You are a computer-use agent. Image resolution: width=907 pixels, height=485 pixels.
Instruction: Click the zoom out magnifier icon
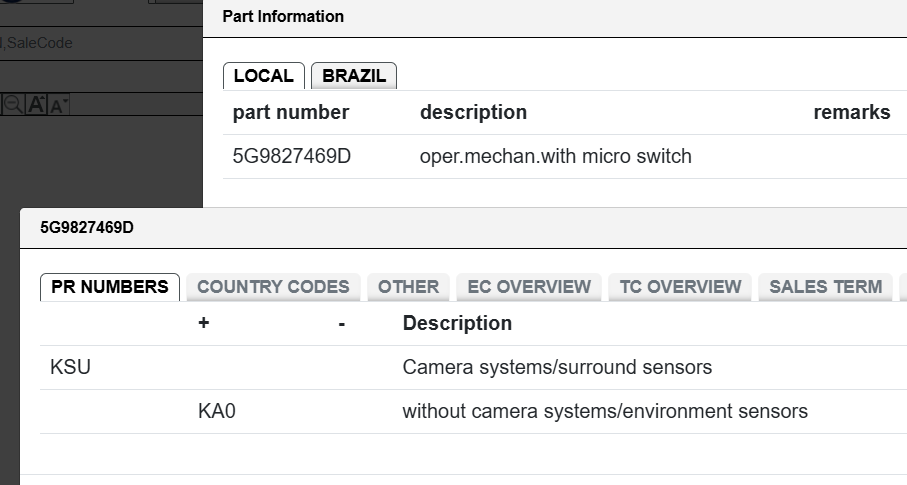[13, 105]
